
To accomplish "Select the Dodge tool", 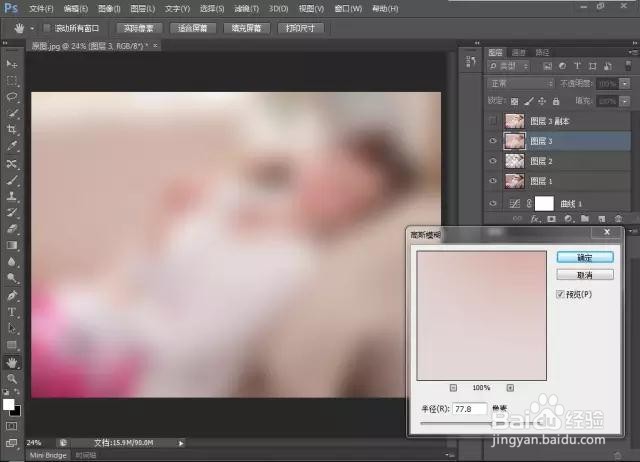I will [12, 278].
